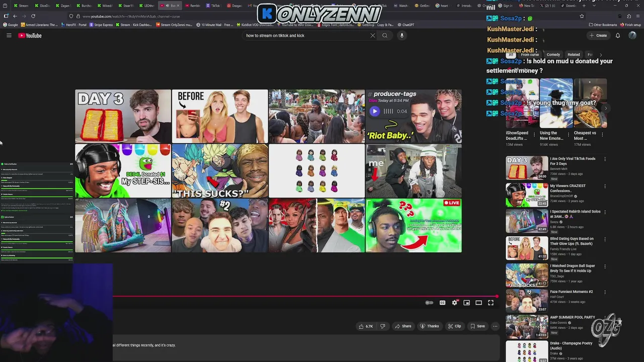Click the browser address bar URL
Screen dimensions: 644x362
(131, 16)
